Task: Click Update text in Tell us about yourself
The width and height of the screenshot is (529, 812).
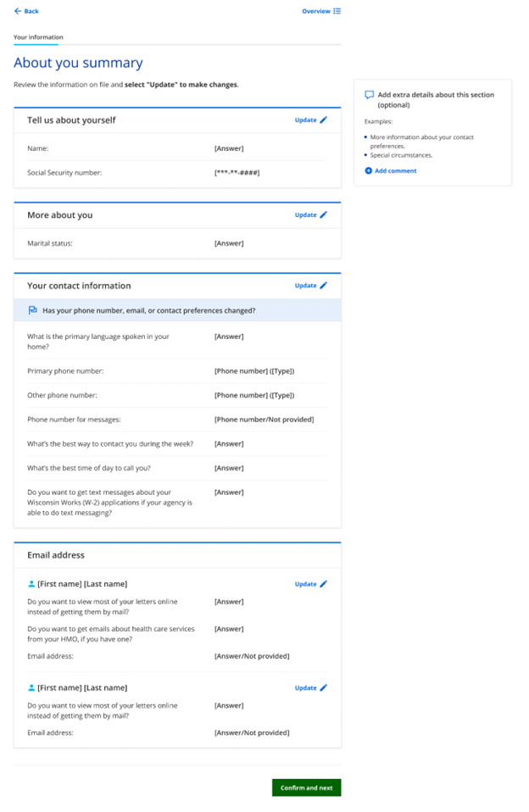Action: pyautogui.click(x=305, y=120)
